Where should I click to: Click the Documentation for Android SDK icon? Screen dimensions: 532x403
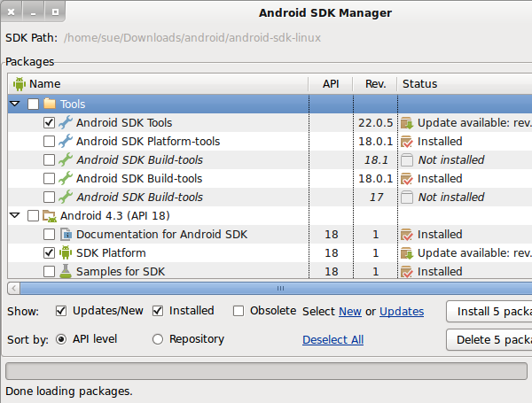click(66, 235)
